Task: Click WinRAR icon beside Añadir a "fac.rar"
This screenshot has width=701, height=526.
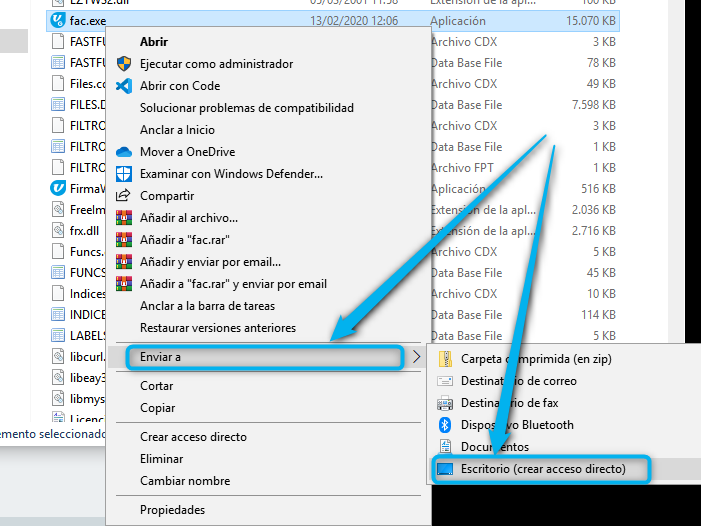Action: click(124, 240)
